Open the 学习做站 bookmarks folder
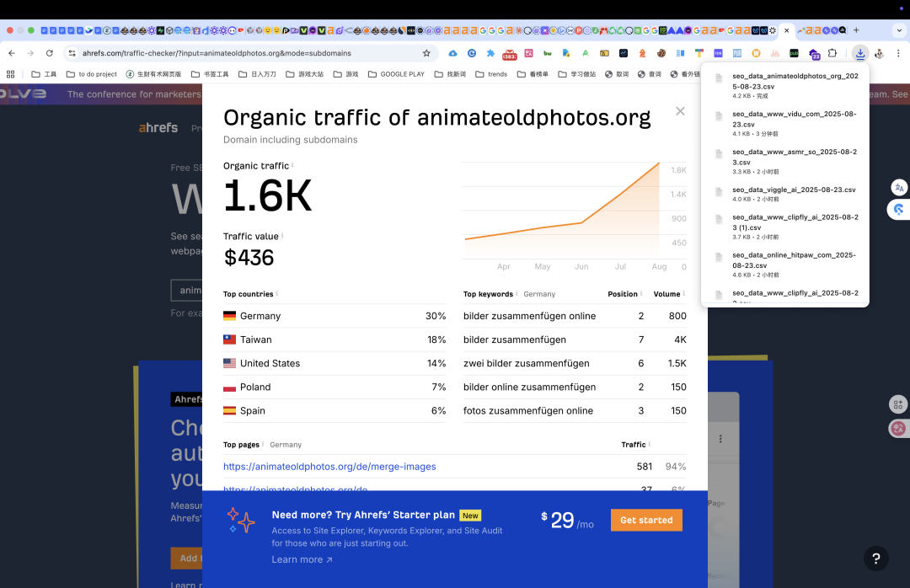Screen dimensions: 910x588 pyautogui.click(x=577, y=74)
